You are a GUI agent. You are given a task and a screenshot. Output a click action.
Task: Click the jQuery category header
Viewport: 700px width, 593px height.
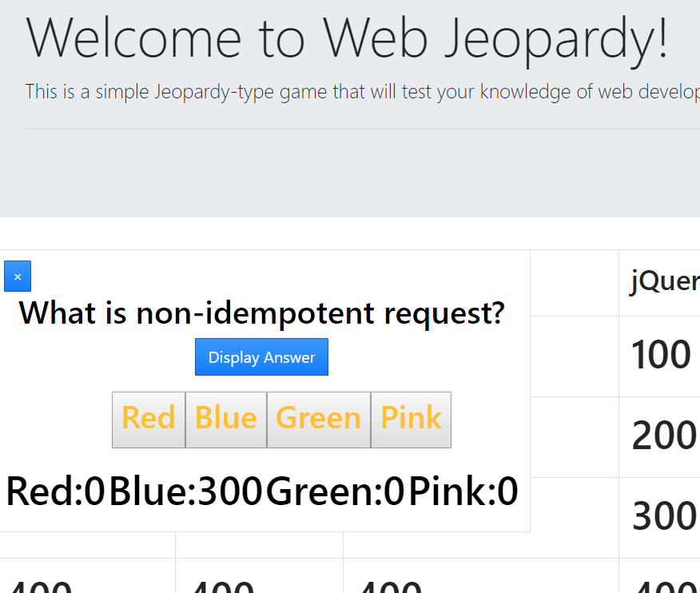click(664, 281)
